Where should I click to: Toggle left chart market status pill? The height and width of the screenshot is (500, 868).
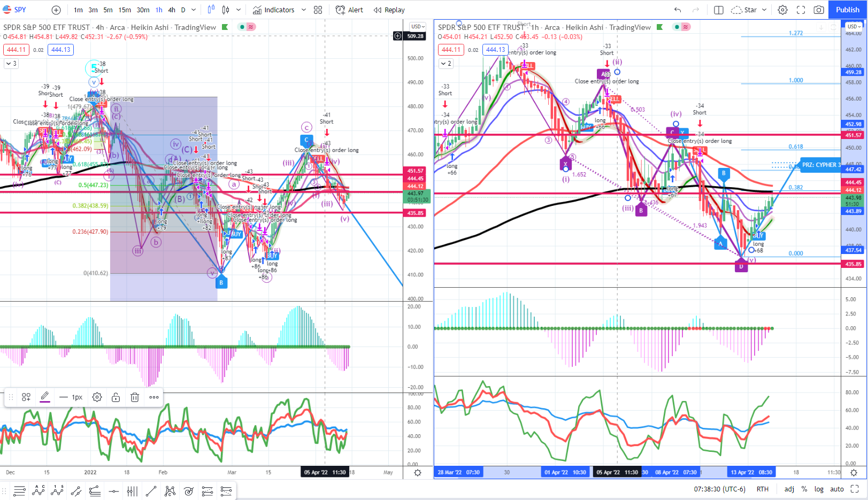247,27
